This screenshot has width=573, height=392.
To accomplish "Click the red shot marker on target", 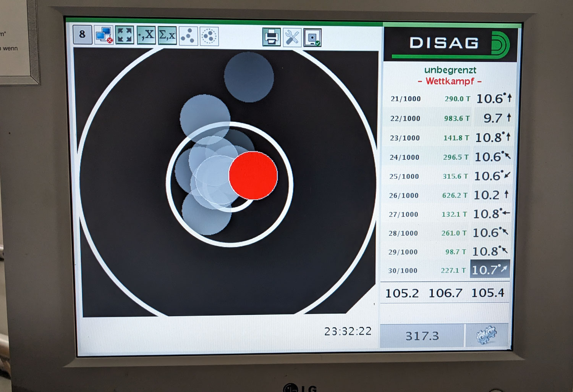I will [253, 176].
